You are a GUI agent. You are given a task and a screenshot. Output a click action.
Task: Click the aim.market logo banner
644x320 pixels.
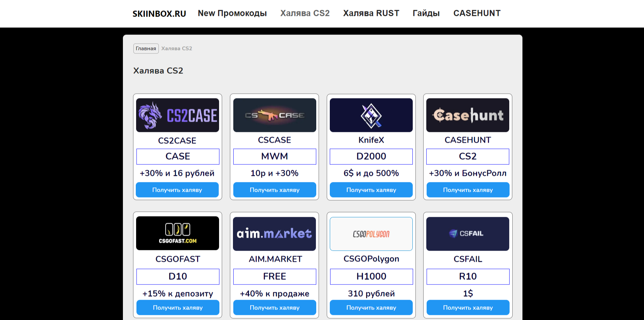coord(274,234)
